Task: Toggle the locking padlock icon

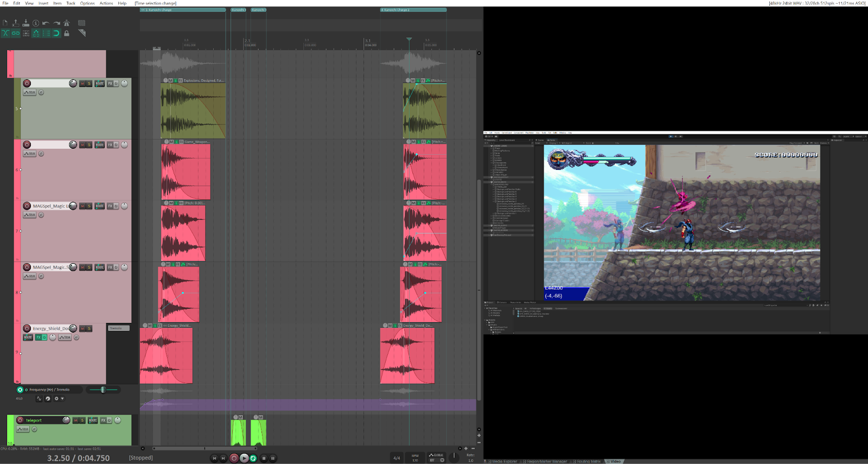Action: (x=67, y=34)
